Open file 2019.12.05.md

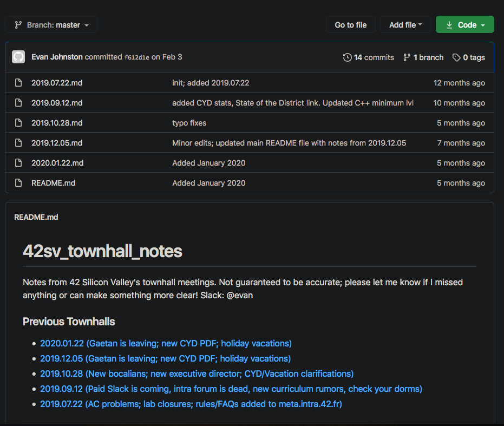(x=57, y=142)
